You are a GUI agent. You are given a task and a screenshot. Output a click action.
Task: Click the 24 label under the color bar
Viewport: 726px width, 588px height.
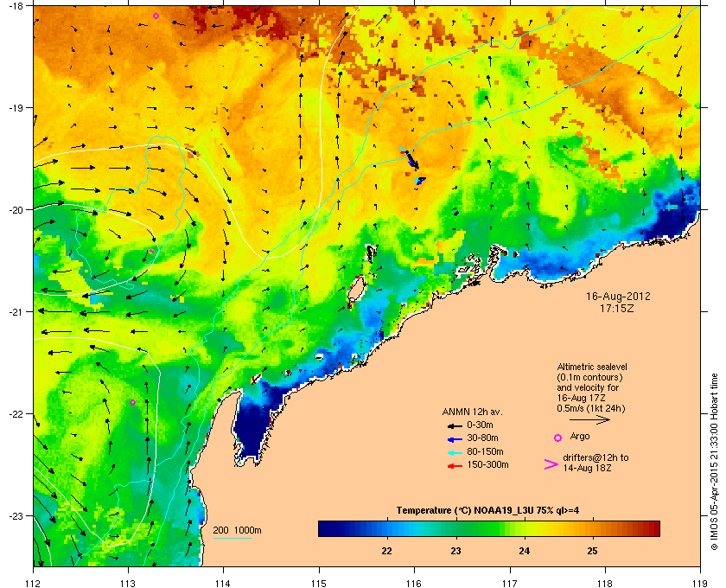[x=524, y=551]
